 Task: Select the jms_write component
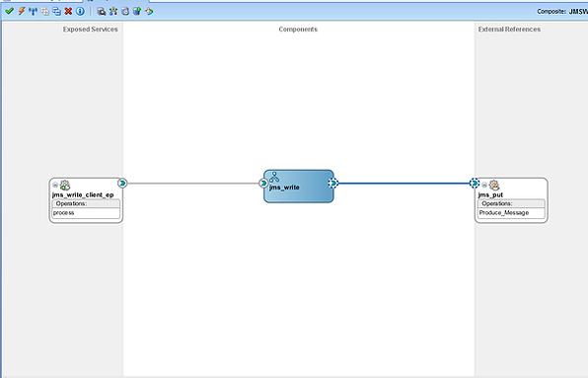click(299, 187)
